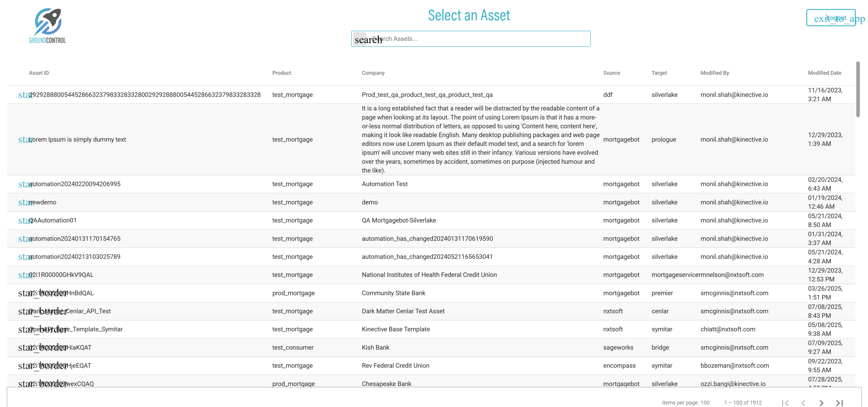Go to next page of assets

(x=821, y=402)
